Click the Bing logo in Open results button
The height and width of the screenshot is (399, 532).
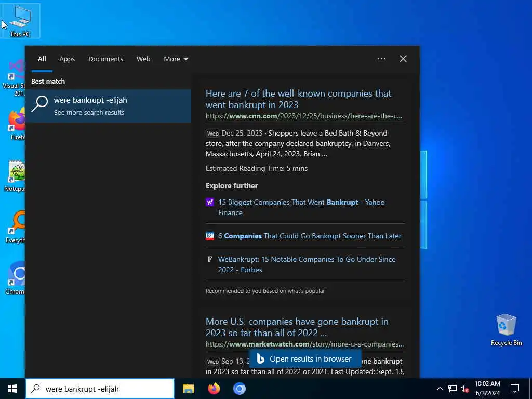[261, 359]
